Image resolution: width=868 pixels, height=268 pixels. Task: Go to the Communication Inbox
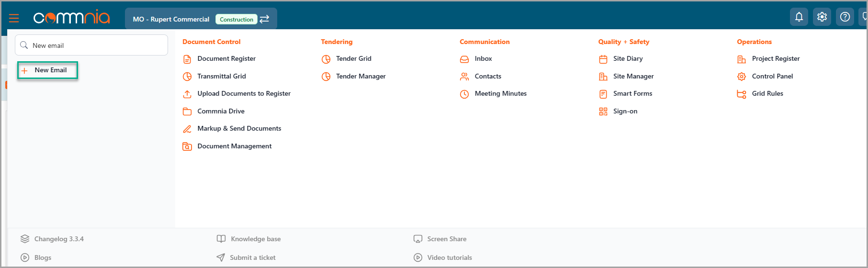coord(483,59)
